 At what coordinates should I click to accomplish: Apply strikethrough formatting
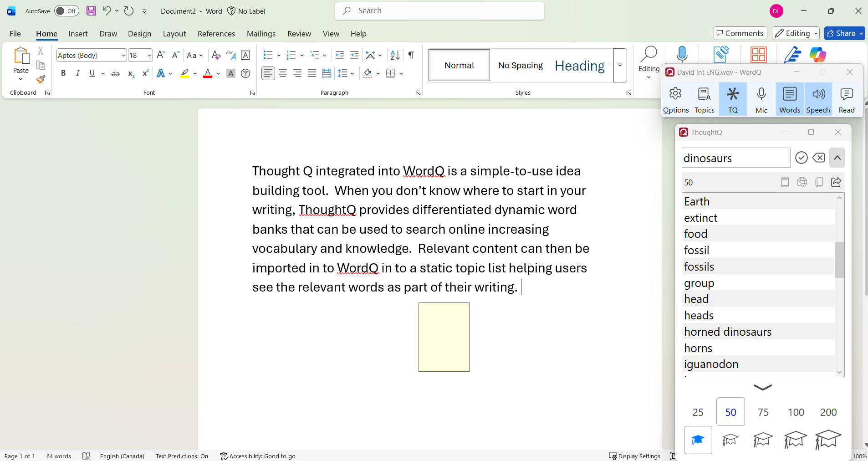pos(116,73)
